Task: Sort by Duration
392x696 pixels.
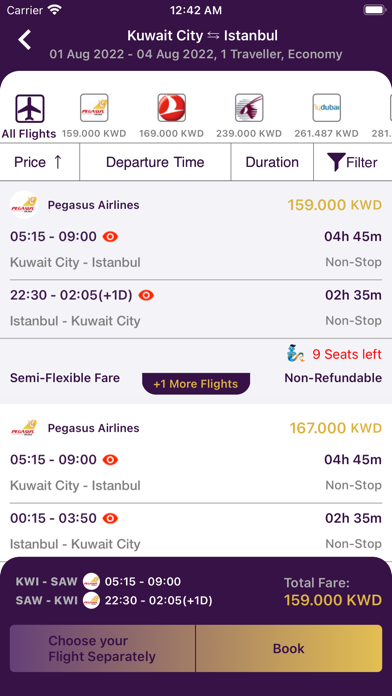Action: [272, 162]
